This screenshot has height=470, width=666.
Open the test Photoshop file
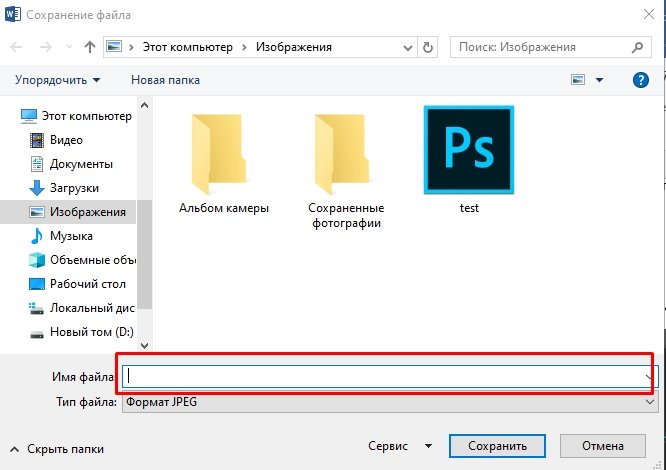point(469,158)
